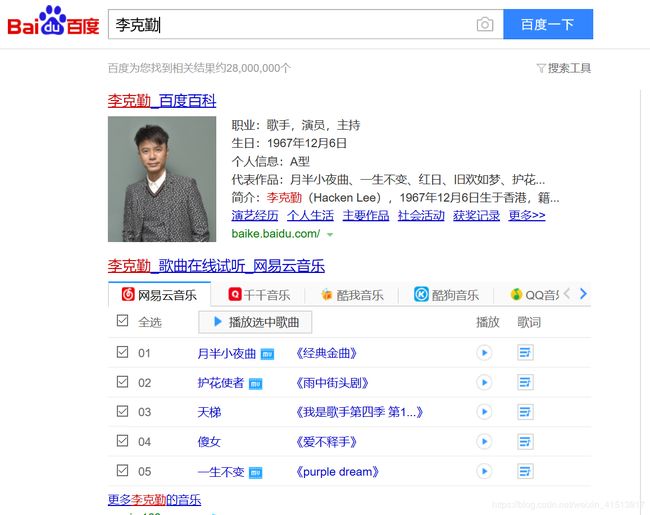
Task: Open 获奖记录 link
Action: [x=477, y=215]
